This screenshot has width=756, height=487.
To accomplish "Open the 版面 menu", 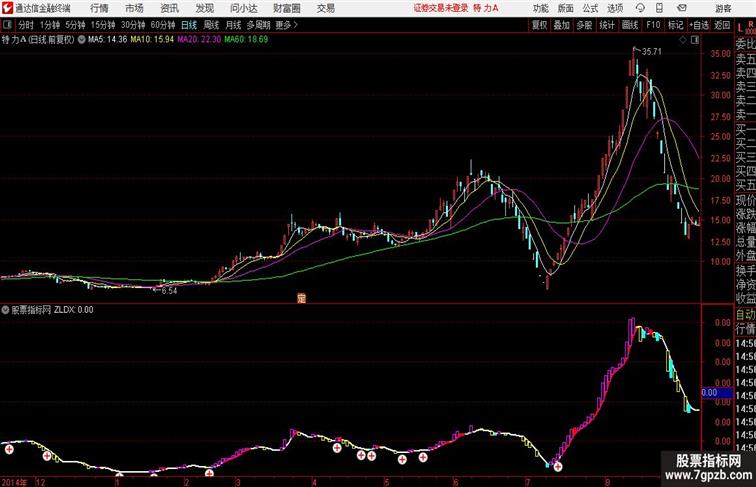I will [x=566, y=8].
